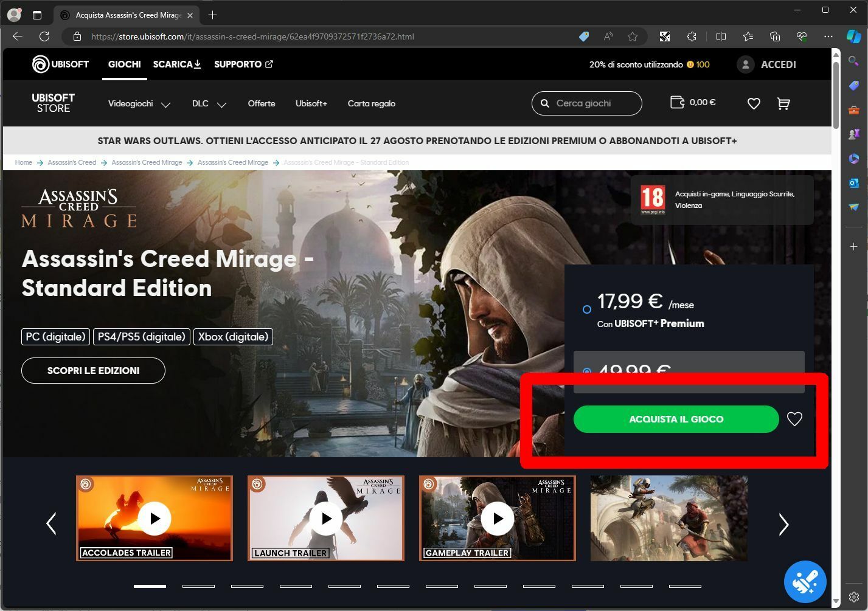Play the Launch Trailer video
This screenshot has height=611, width=868.
coord(326,518)
